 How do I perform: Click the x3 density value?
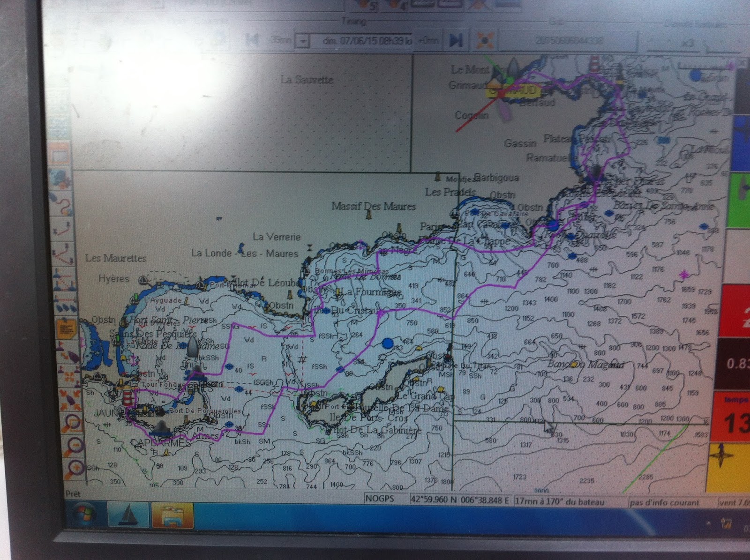(x=687, y=43)
